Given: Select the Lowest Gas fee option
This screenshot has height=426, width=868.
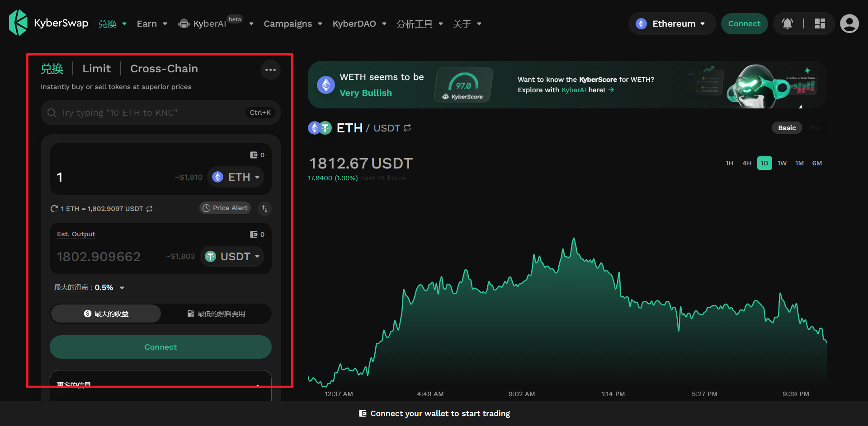Looking at the screenshot, I should click(216, 314).
